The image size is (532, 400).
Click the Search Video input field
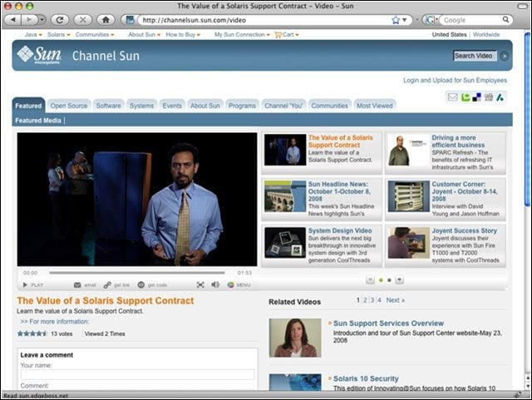(x=475, y=56)
